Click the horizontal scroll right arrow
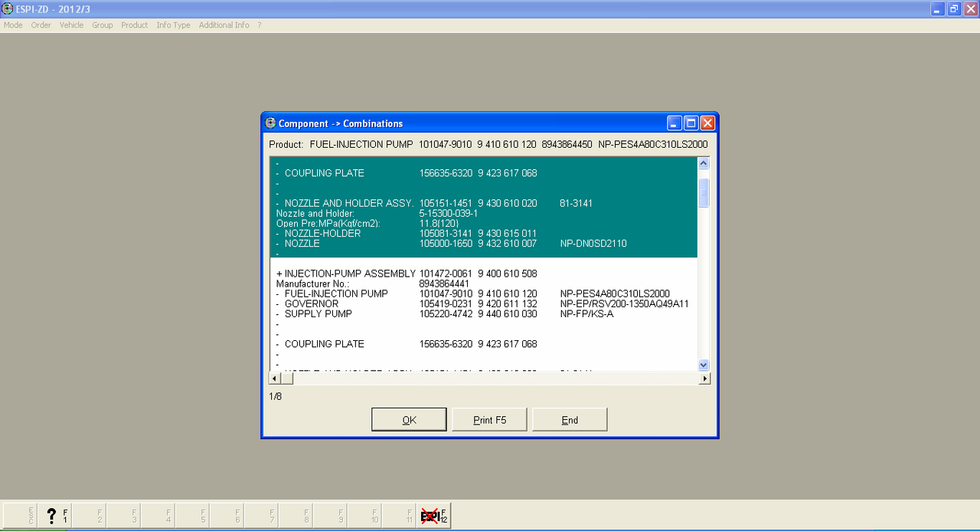 pyautogui.click(x=704, y=379)
